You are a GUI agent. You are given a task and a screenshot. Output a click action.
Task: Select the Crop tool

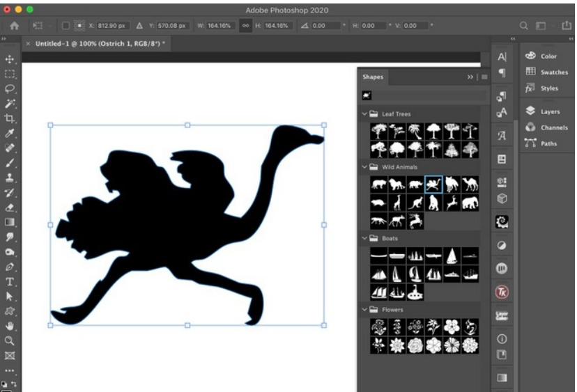pos(10,118)
